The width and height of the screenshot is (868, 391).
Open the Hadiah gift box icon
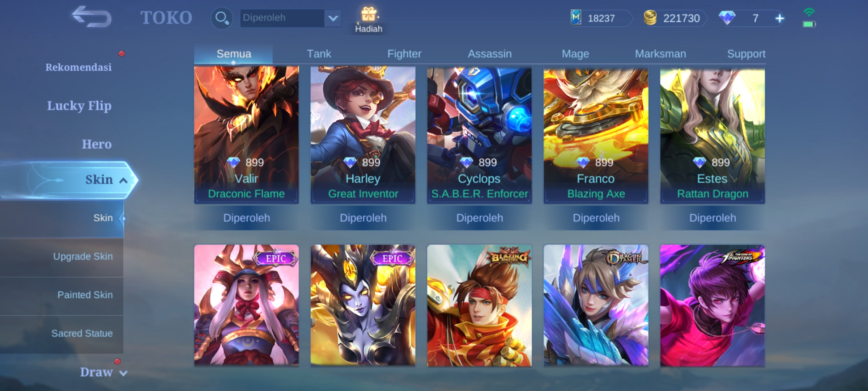(369, 15)
